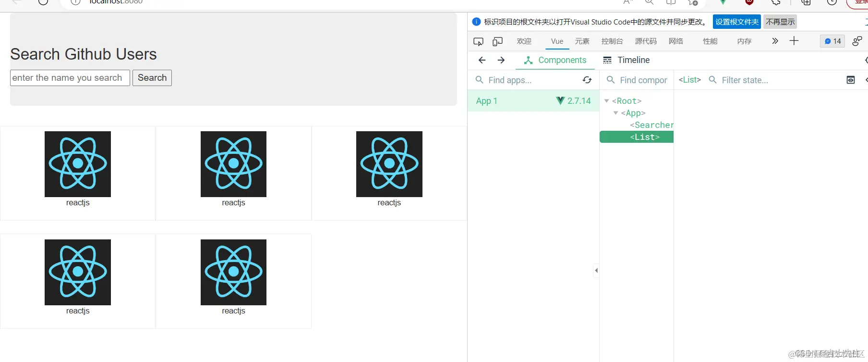Click the pane collapse arrow on divider
868x362 pixels.
pyautogui.click(x=596, y=270)
